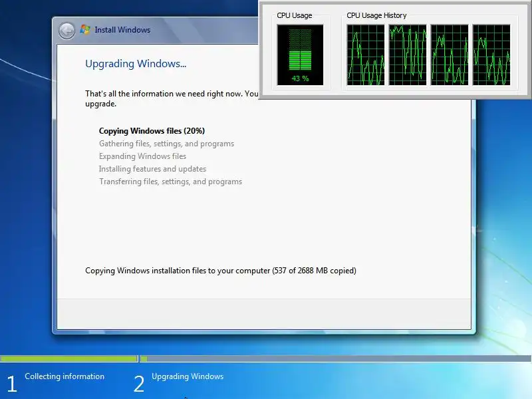Click the CPU Usage History label
Image resolution: width=532 pixels, height=399 pixels.
[376, 15]
